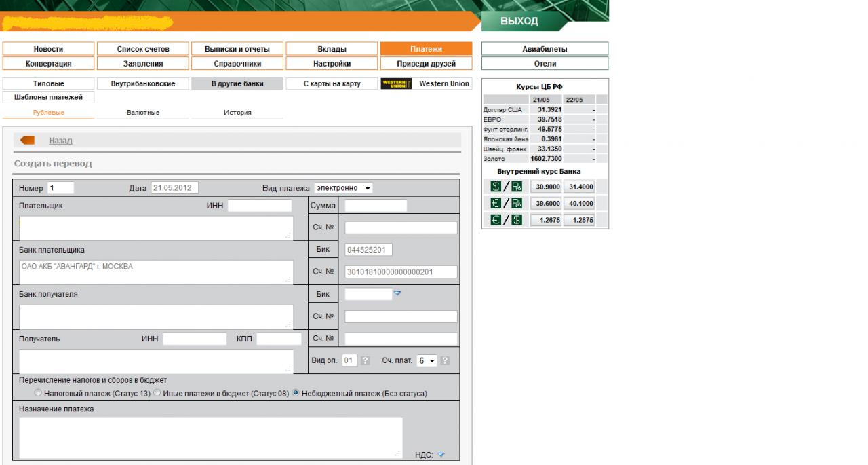Switch to the Валютные tab
Viewport: 868px width, 465px height.
click(x=143, y=112)
